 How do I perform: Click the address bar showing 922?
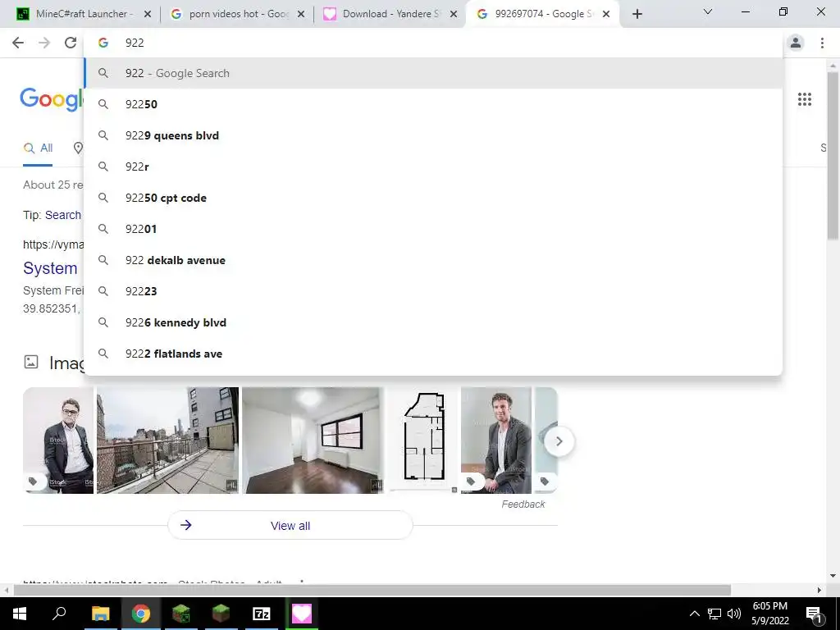coord(433,43)
